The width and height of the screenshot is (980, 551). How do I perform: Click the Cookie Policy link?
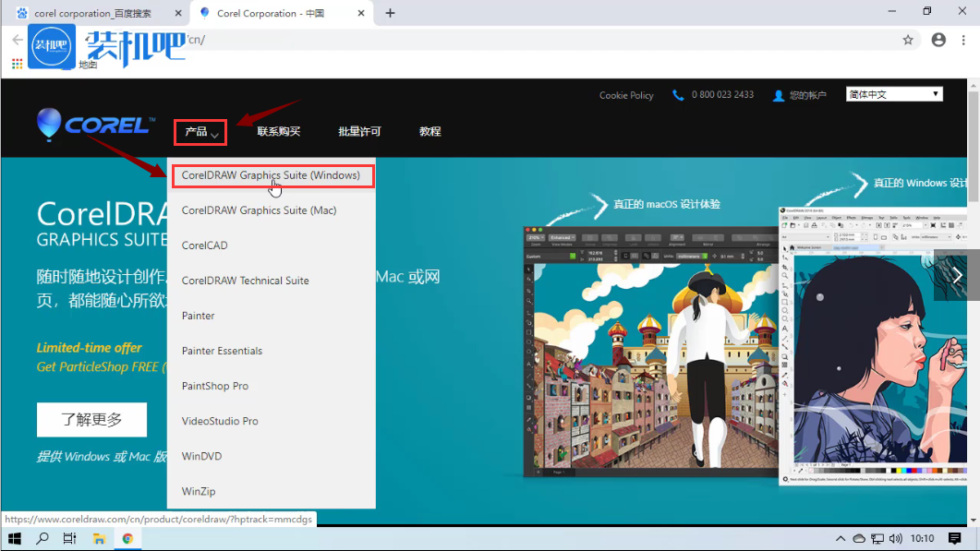625,95
